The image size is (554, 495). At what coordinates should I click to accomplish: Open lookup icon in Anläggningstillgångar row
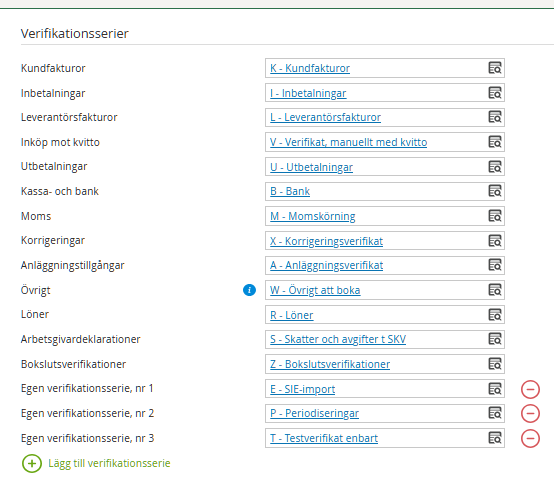click(495, 265)
